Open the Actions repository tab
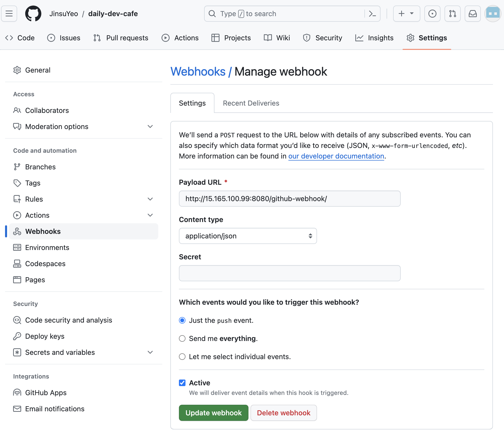Screen dimensions: 504x437 click(180, 38)
